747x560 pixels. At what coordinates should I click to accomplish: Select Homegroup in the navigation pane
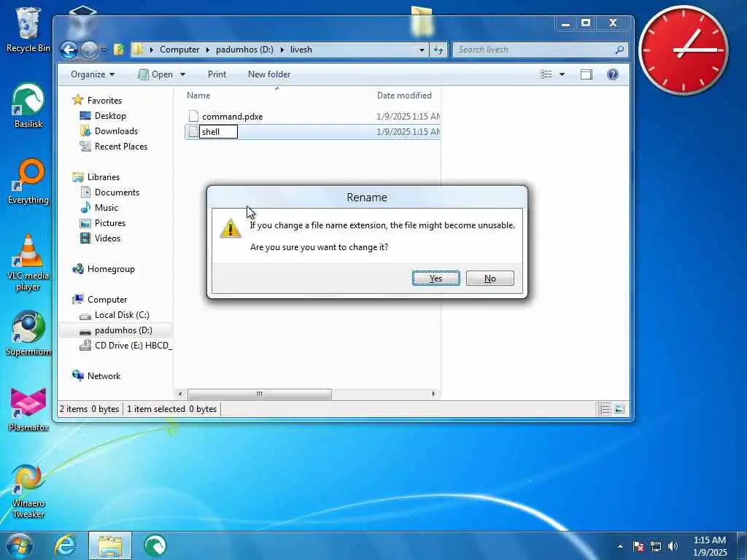[x=111, y=269]
